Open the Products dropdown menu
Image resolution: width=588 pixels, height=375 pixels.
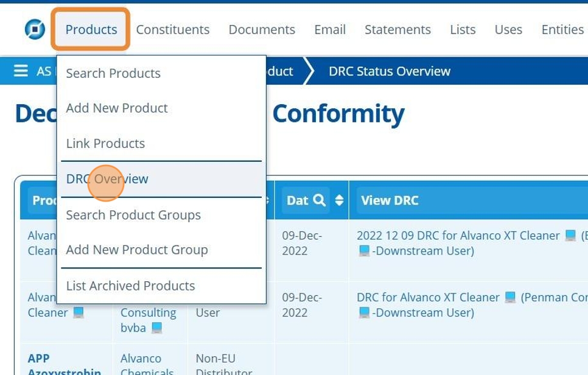point(91,29)
